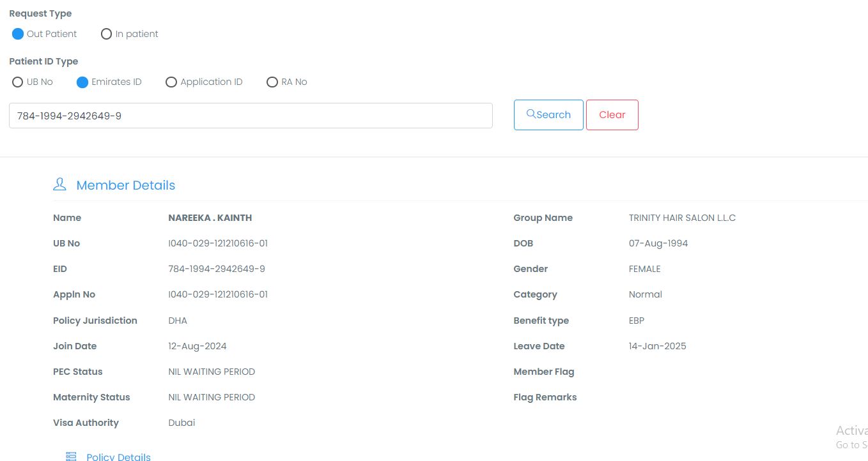Image resolution: width=868 pixels, height=461 pixels.
Task: Choose the In patient radio option
Action: pos(107,34)
